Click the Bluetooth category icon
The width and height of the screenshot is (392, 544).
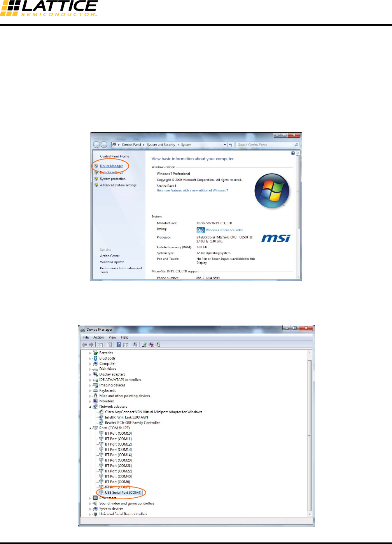point(95,358)
